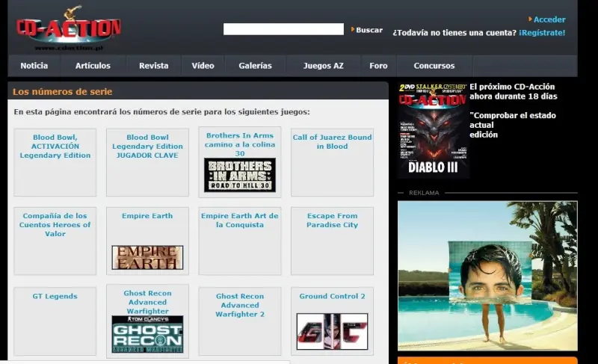
Task: Open the Foro menu item
Action: coord(378,66)
